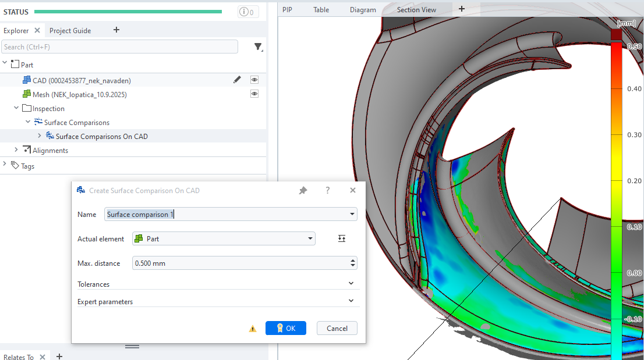This screenshot has width=644, height=360.
Task: Open the Actual element dropdown
Action: click(x=310, y=238)
